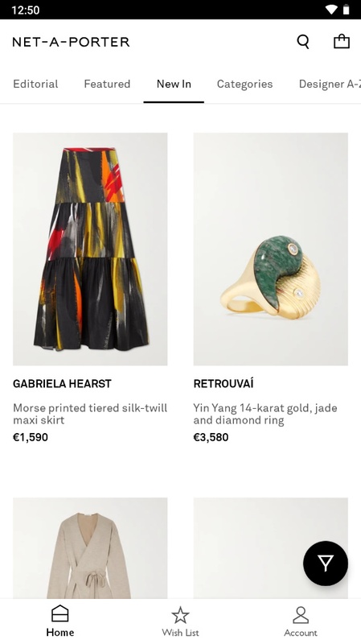Open the Designer A-Z tab
This screenshot has height=644, width=361.
[330, 84]
